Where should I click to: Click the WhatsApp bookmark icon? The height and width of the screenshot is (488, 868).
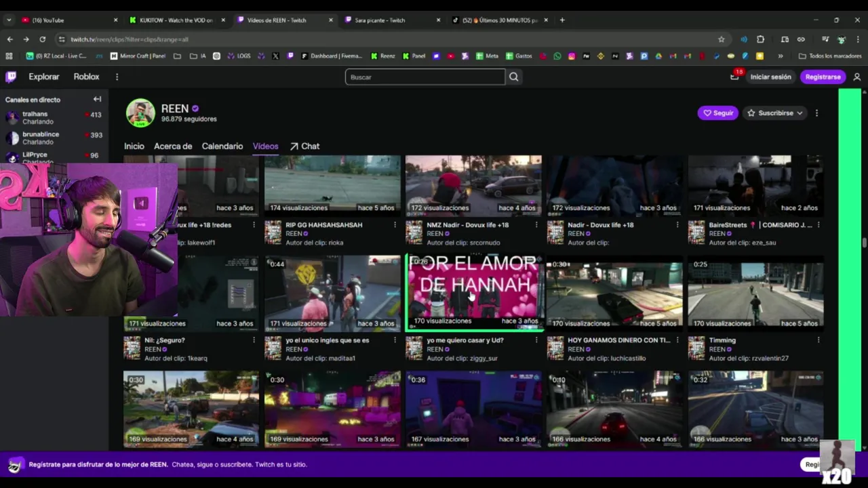point(557,56)
